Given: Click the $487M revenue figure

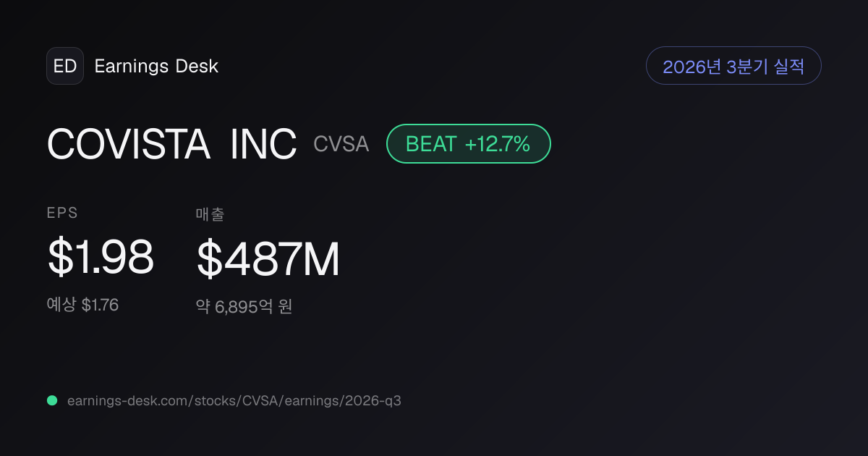Looking at the screenshot, I should click(268, 260).
